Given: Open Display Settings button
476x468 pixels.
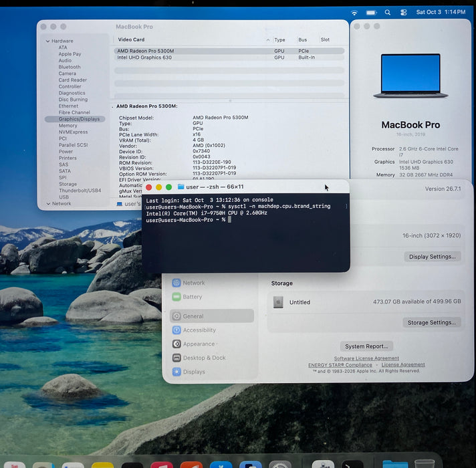Looking at the screenshot, I should point(432,257).
